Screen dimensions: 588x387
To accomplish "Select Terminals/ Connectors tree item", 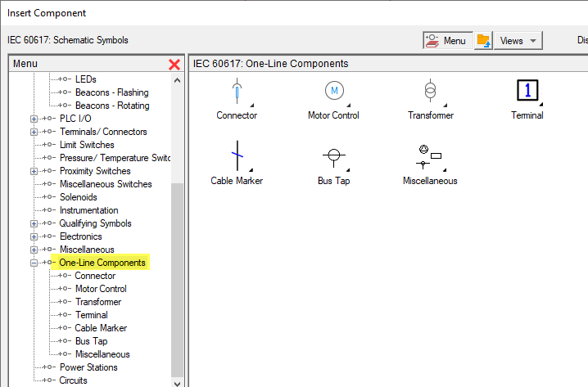I will pyautogui.click(x=103, y=132).
